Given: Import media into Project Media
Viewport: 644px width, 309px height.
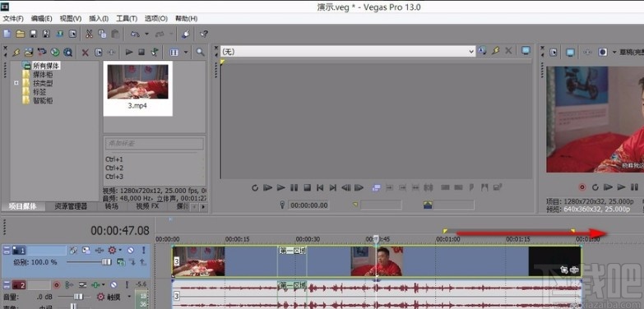Looking at the screenshot, I should 29,52.
